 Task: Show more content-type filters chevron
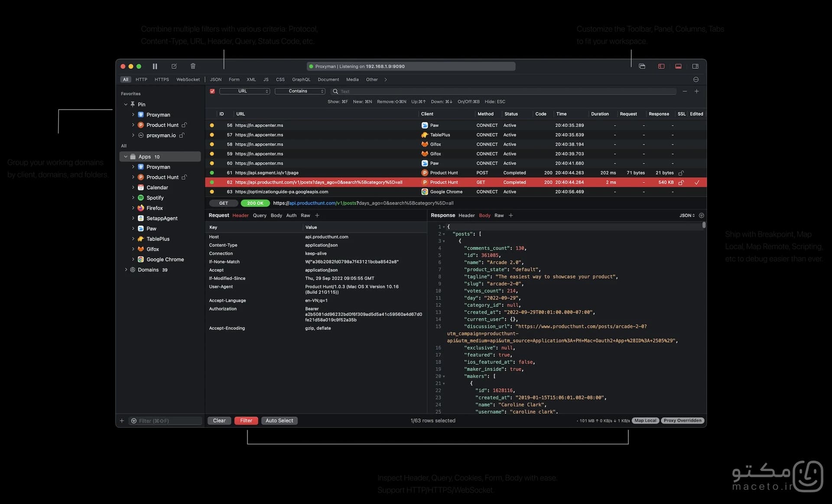point(386,79)
